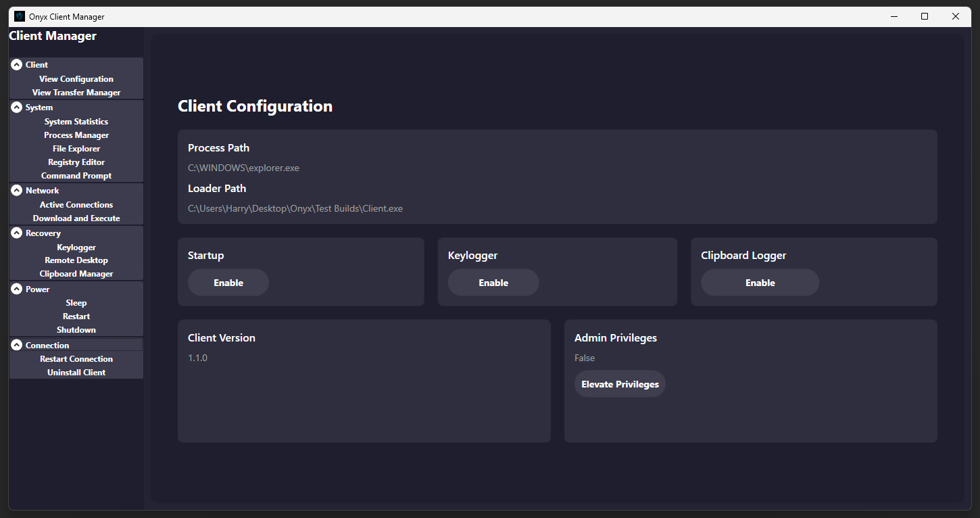This screenshot has width=980, height=518.
Task: Click the Onyx logo in the title bar
Action: (x=20, y=16)
